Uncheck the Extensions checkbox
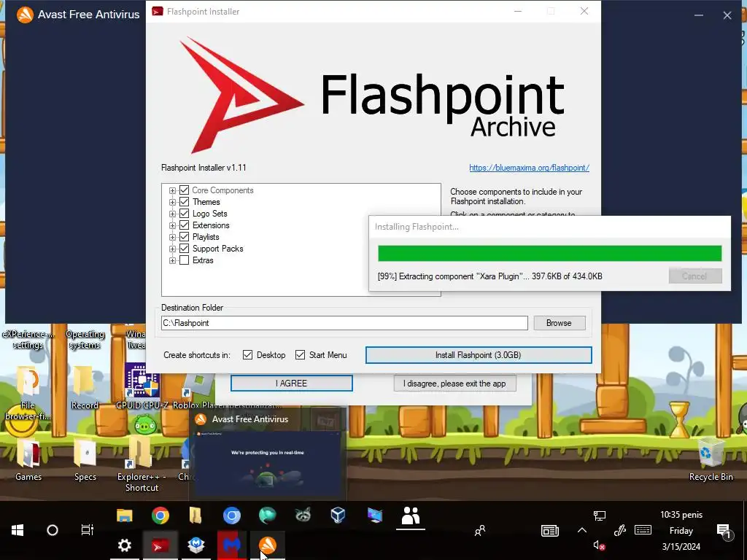The width and height of the screenshot is (747, 560). click(x=185, y=225)
